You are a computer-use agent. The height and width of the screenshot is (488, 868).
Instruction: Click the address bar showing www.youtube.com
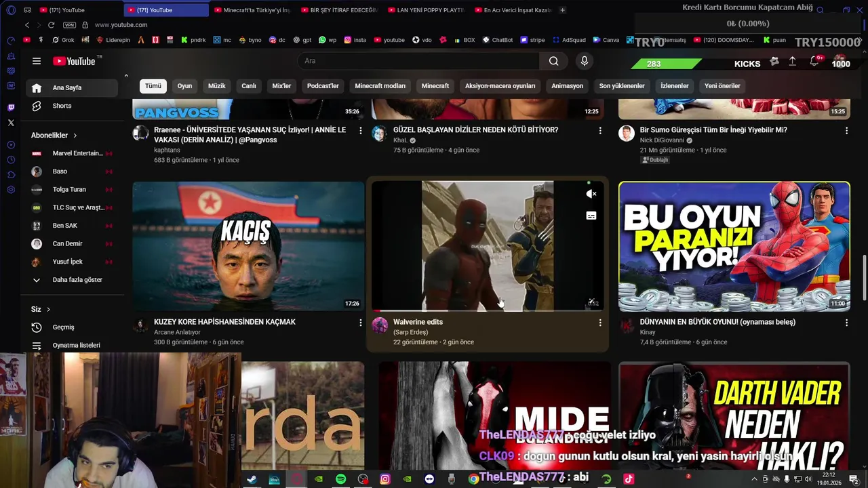click(121, 25)
